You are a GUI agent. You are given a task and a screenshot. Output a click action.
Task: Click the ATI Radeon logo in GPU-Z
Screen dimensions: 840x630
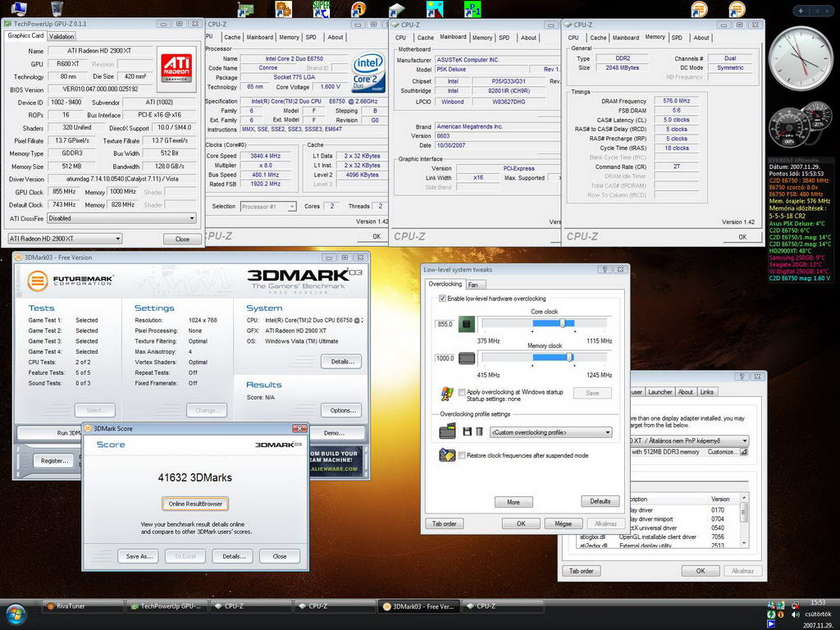176,69
